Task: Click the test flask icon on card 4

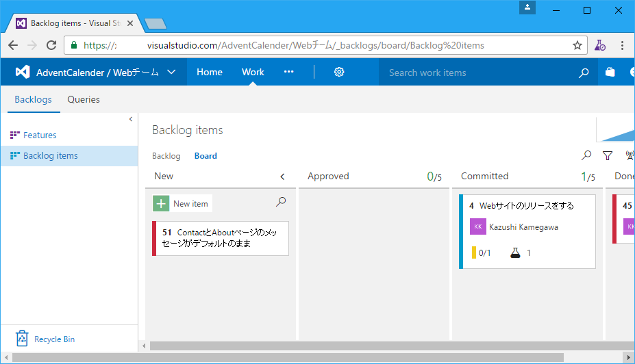Action: [515, 252]
